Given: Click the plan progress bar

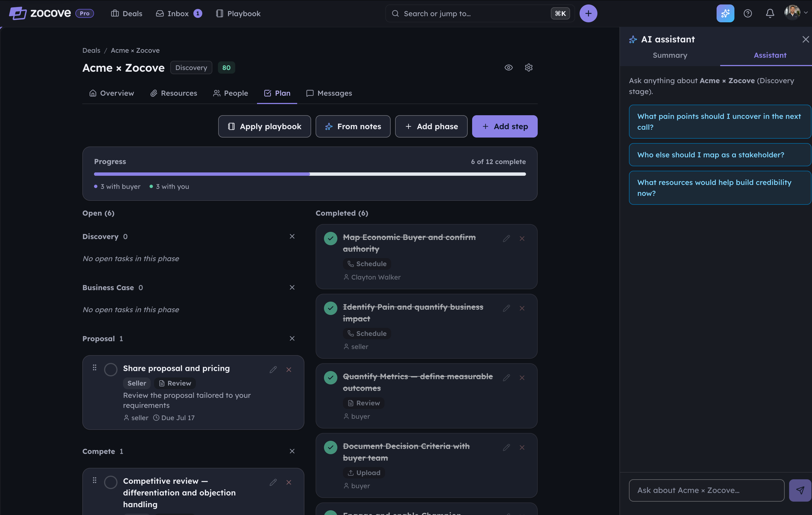Looking at the screenshot, I should (x=310, y=174).
